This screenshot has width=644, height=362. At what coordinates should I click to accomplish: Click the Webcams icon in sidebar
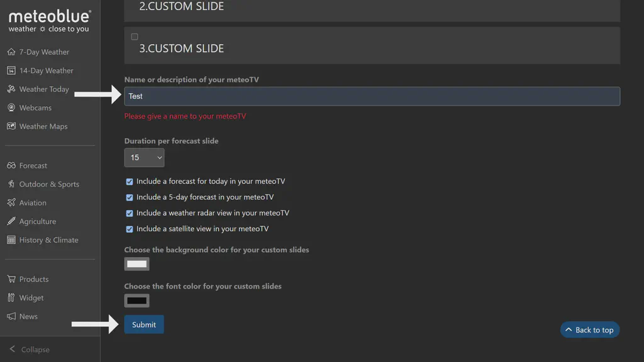[x=11, y=108]
